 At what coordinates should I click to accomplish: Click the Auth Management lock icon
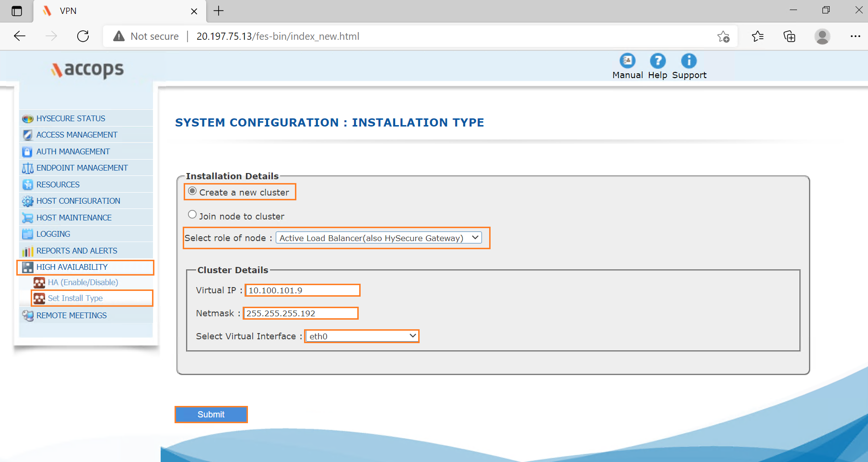click(x=28, y=151)
